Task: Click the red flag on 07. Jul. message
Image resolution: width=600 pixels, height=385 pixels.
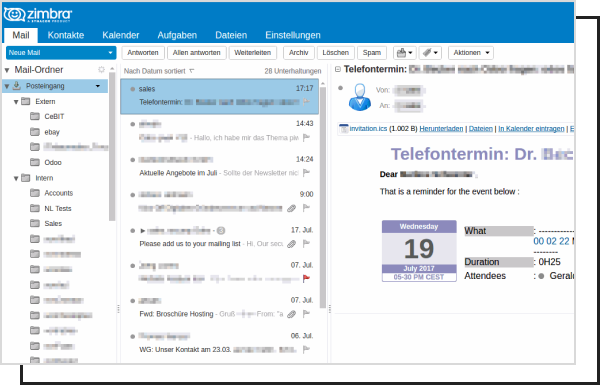Action: tap(306, 279)
